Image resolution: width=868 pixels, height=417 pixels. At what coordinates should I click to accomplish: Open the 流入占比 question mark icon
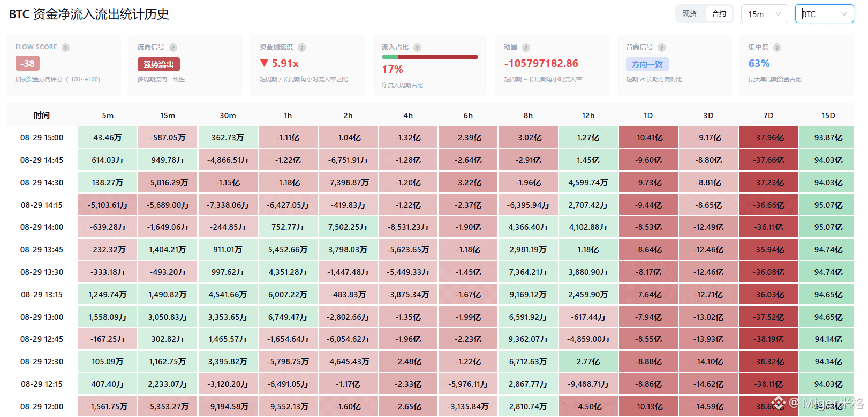tap(417, 48)
